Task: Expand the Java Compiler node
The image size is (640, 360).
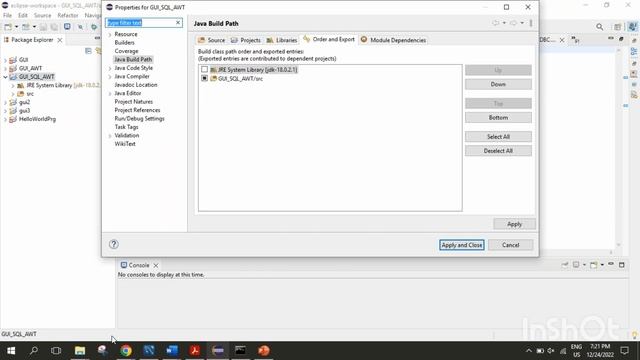Action: coord(110,77)
